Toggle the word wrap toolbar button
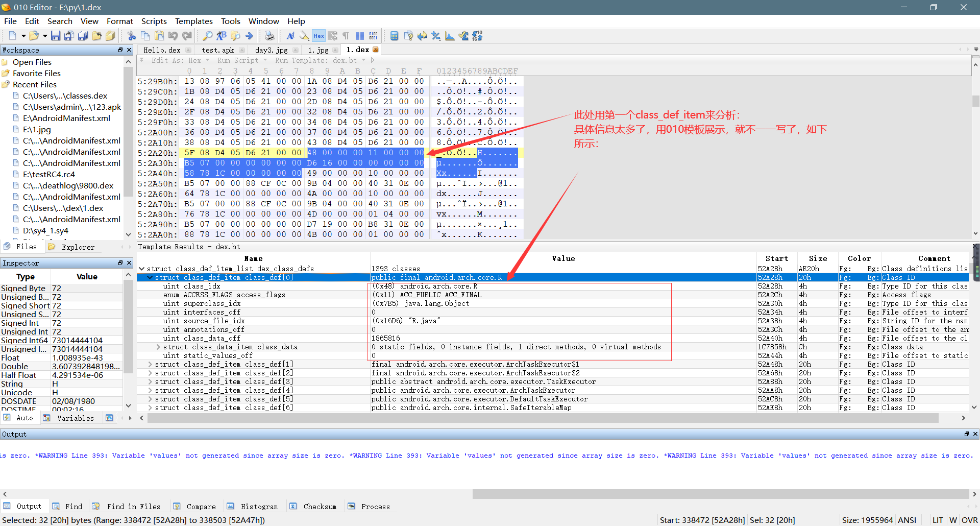Screen dimensions: 980x526 (332, 36)
